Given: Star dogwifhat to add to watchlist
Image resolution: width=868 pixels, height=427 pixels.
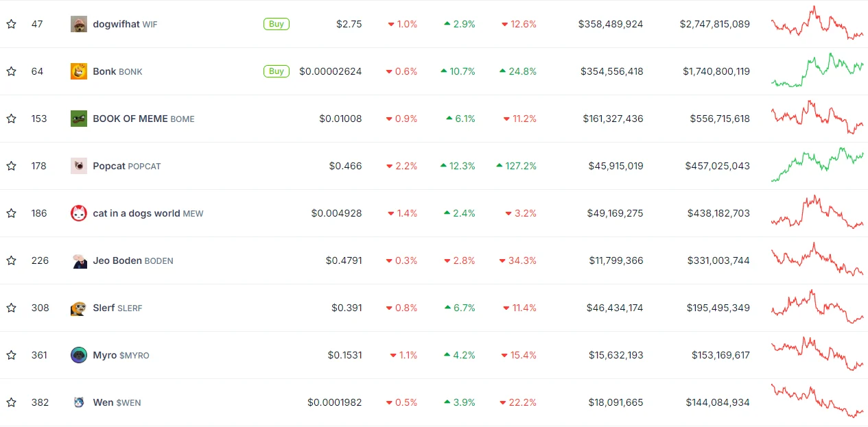Looking at the screenshot, I should [x=11, y=24].
